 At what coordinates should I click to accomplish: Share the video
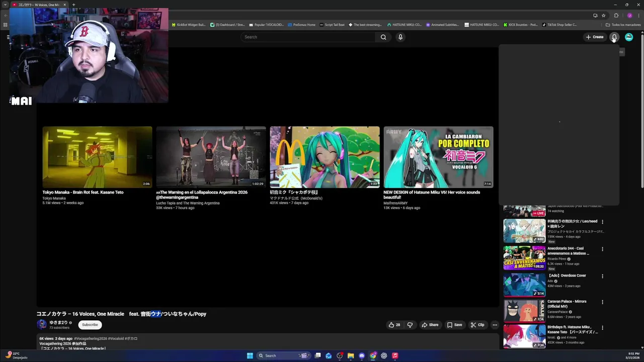pos(430,325)
